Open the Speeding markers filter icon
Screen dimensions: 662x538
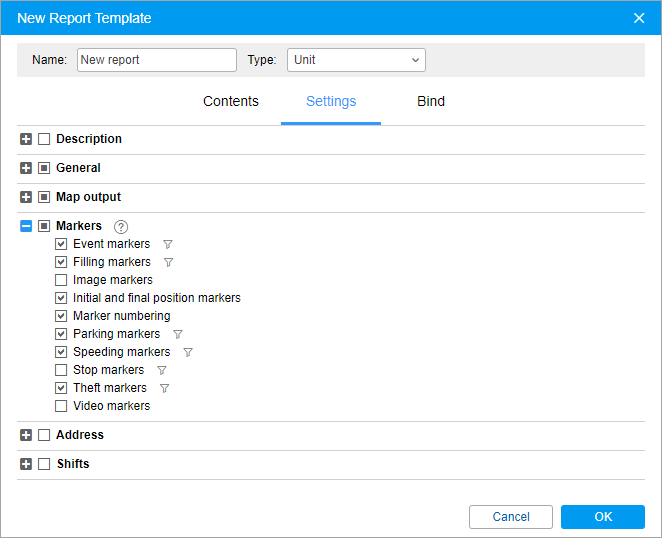[188, 352]
